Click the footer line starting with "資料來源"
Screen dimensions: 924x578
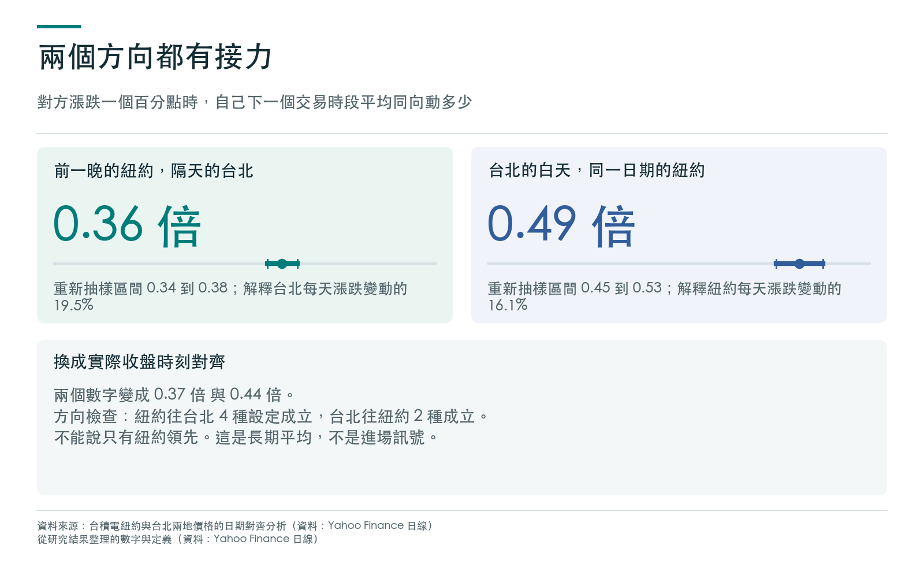(x=235, y=525)
